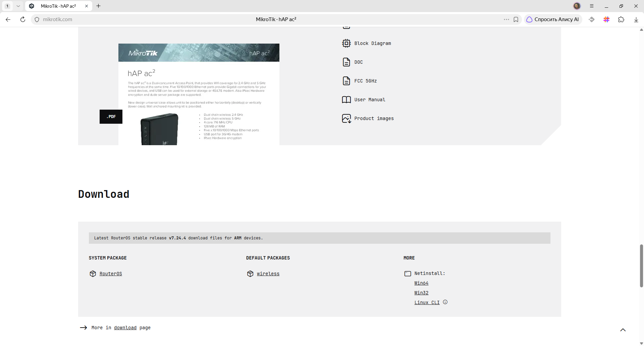Click the arrow icon before More in download
The width and height of the screenshot is (644, 346).
(83, 328)
